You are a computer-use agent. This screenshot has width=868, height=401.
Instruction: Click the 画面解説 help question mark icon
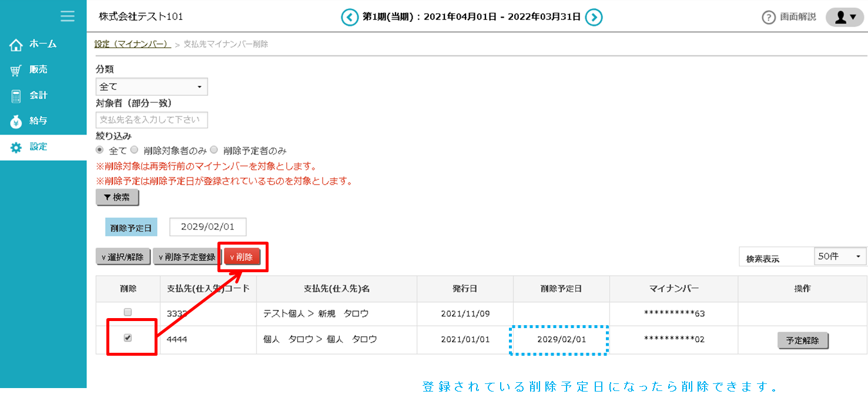(769, 18)
